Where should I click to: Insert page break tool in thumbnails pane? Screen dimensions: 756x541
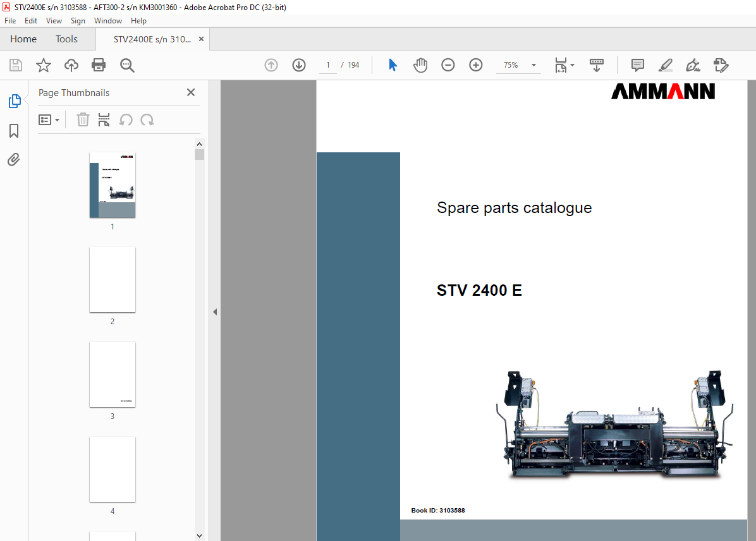coord(104,119)
